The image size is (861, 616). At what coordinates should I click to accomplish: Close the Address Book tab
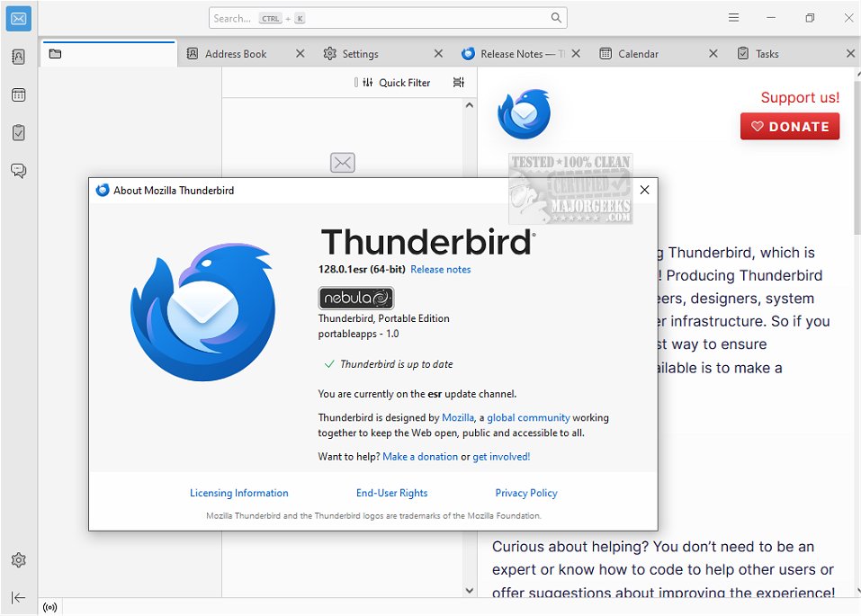[300, 54]
